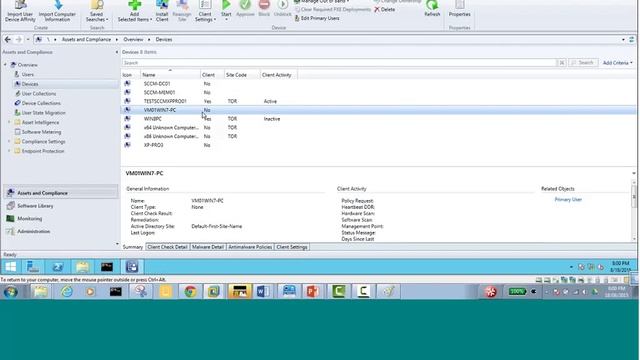Screen dimensions: 640x360
Task: Click Assets and Compliance in breadcrumb
Action: tap(86, 40)
